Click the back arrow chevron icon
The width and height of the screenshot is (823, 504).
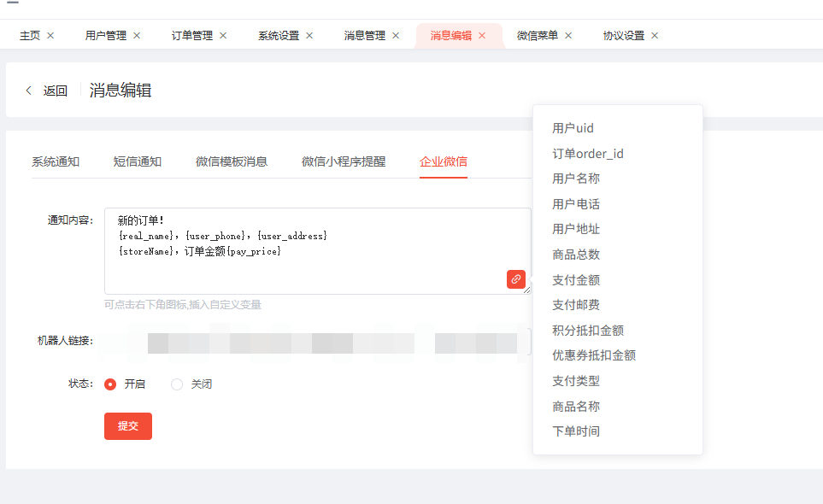(x=29, y=91)
